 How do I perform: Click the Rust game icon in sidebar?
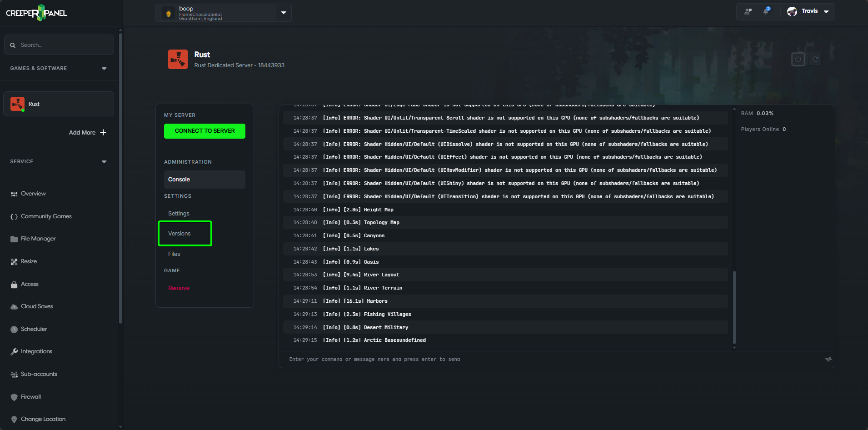pos(17,104)
